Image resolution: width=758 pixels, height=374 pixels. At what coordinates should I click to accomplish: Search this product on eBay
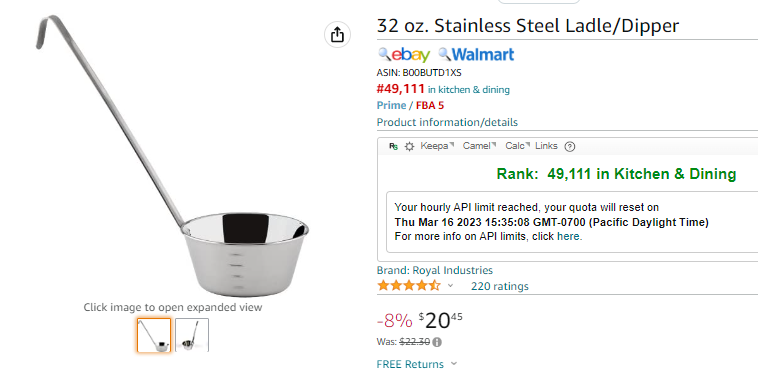pos(404,55)
